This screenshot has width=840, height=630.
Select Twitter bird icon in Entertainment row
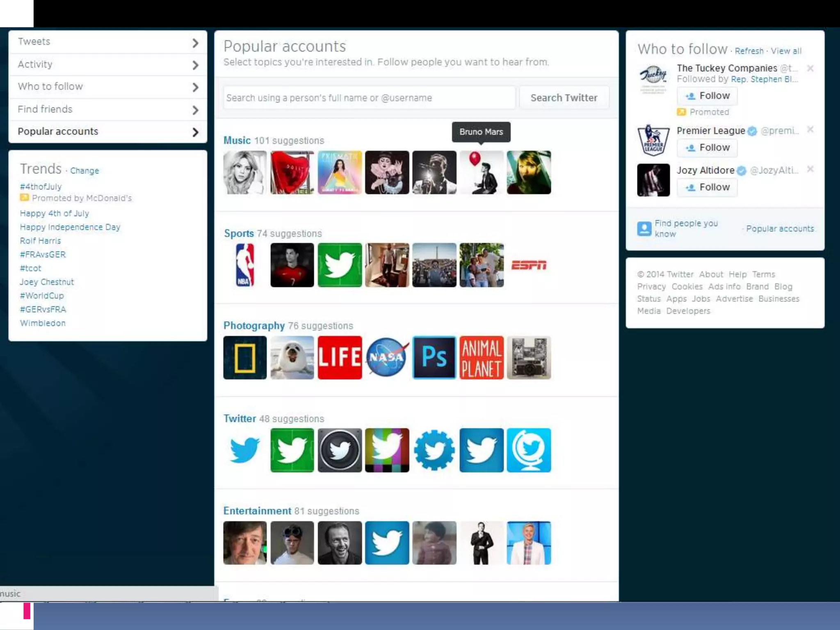387,543
